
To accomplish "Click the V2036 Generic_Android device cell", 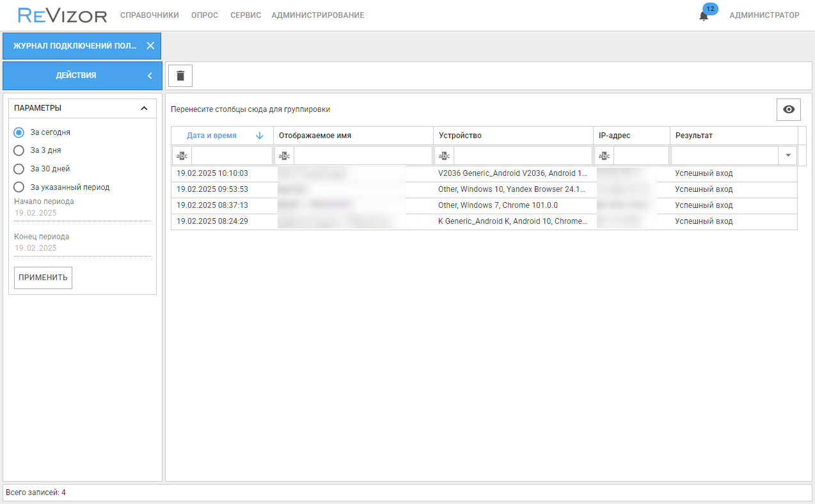I will pyautogui.click(x=513, y=173).
